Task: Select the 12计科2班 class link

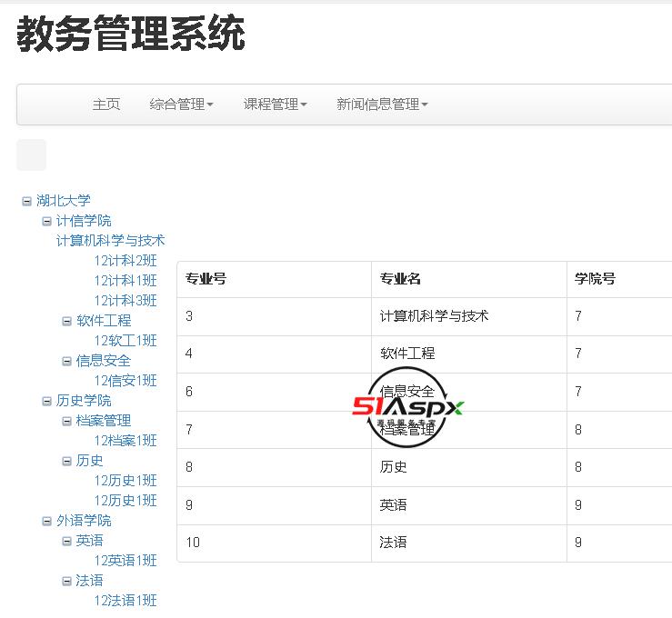Action: 125,261
